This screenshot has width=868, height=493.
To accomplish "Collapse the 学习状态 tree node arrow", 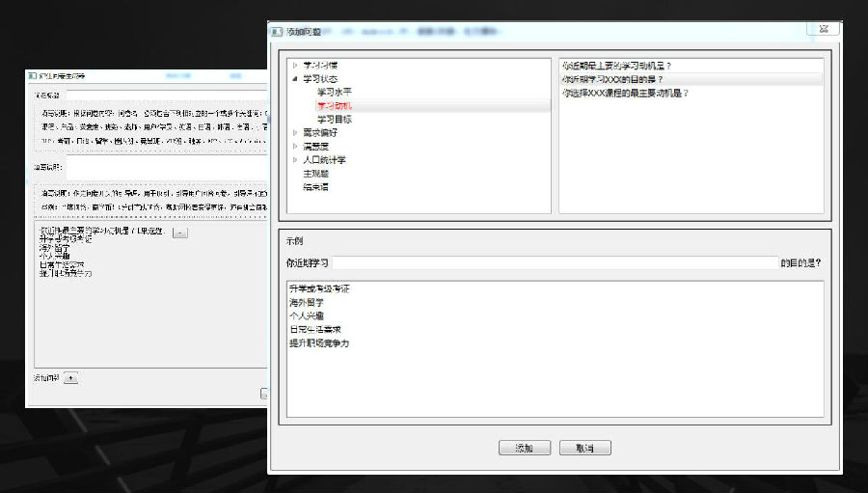I will coord(295,78).
